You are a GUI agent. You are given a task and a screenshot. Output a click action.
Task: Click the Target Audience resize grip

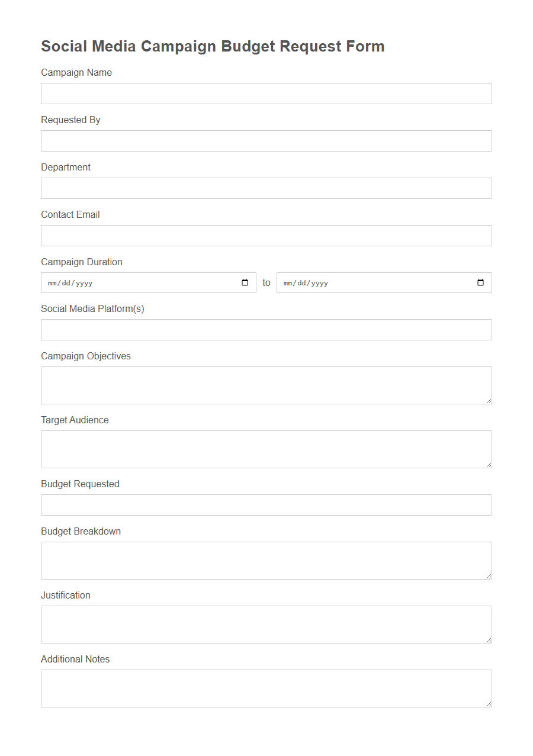(x=490, y=466)
